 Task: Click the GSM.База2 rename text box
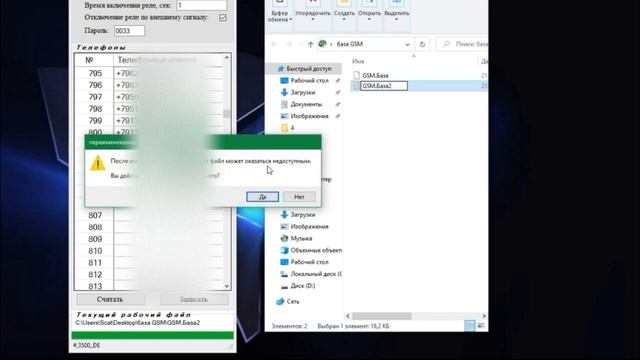point(384,86)
